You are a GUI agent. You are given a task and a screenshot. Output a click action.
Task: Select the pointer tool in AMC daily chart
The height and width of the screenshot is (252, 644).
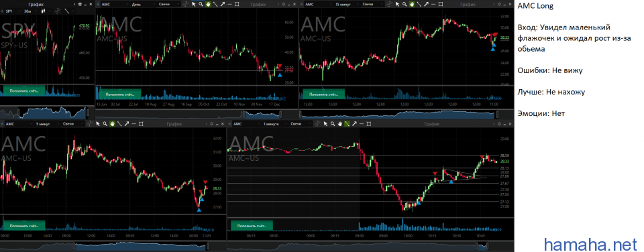193,4
